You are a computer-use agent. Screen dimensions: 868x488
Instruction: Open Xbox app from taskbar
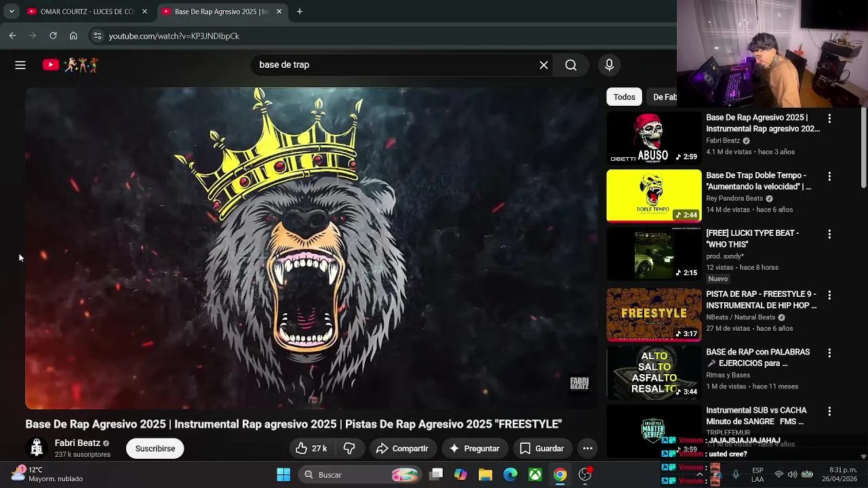(535, 474)
